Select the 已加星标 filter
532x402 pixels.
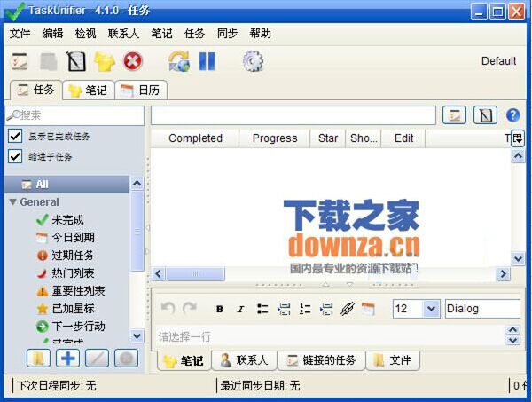pyautogui.click(x=65, y=309)
